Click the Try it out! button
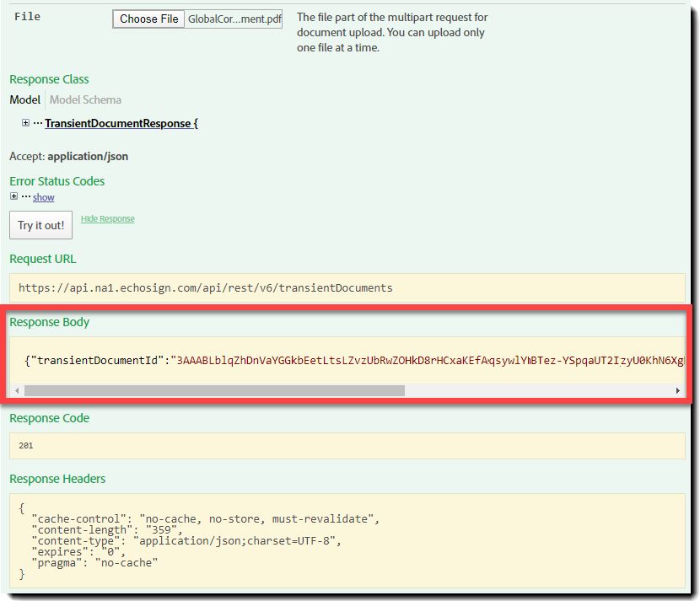The image size is (700, 601). (x=40, y=225)
